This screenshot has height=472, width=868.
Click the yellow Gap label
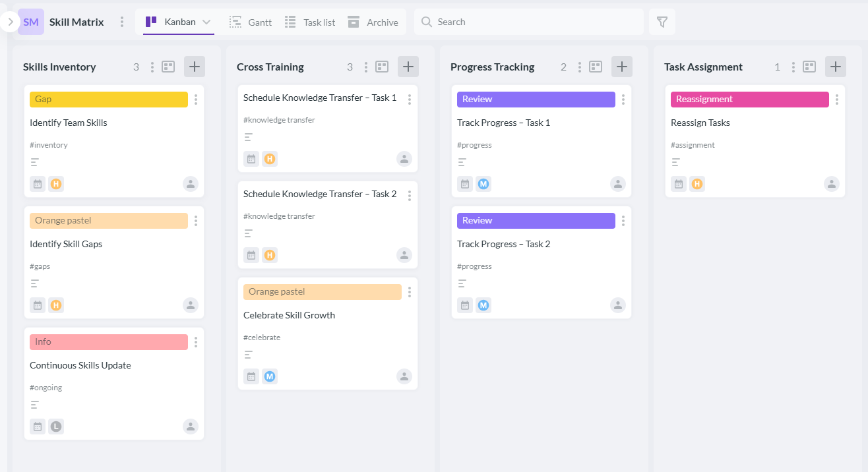click(x=108, y=100)
